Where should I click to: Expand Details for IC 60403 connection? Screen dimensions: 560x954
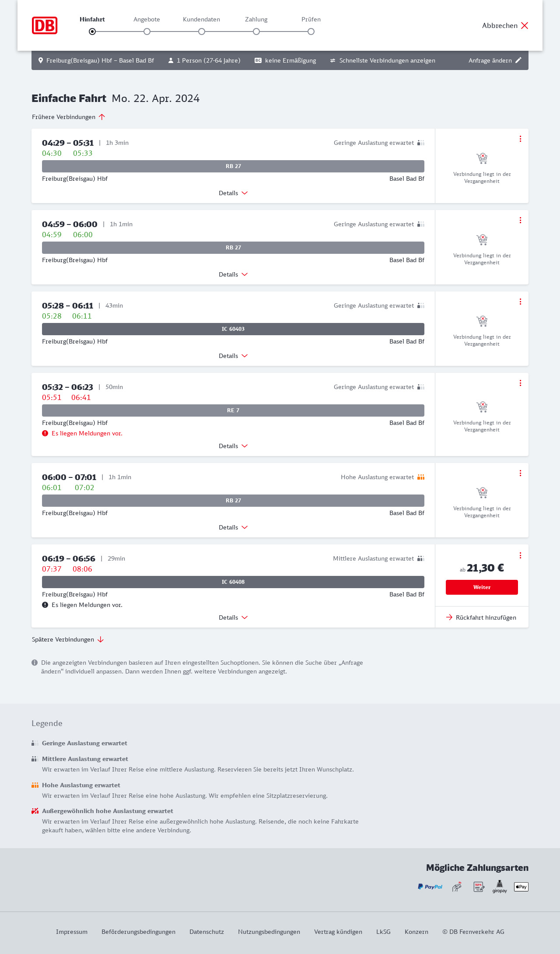pos(233,356)
